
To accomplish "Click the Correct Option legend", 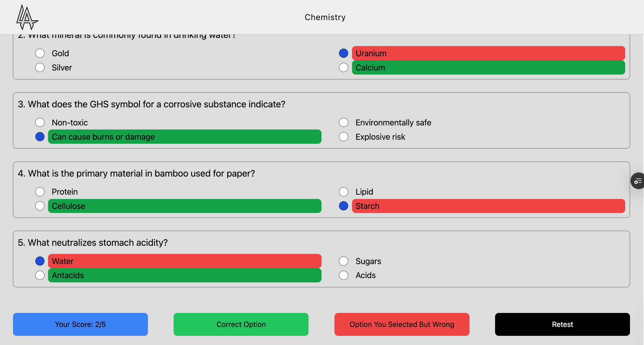I will click(241, 324).
